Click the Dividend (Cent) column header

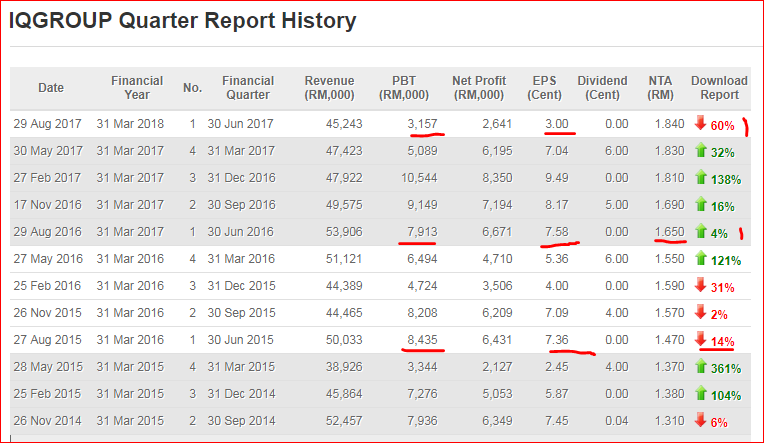[x=602, y=88]
